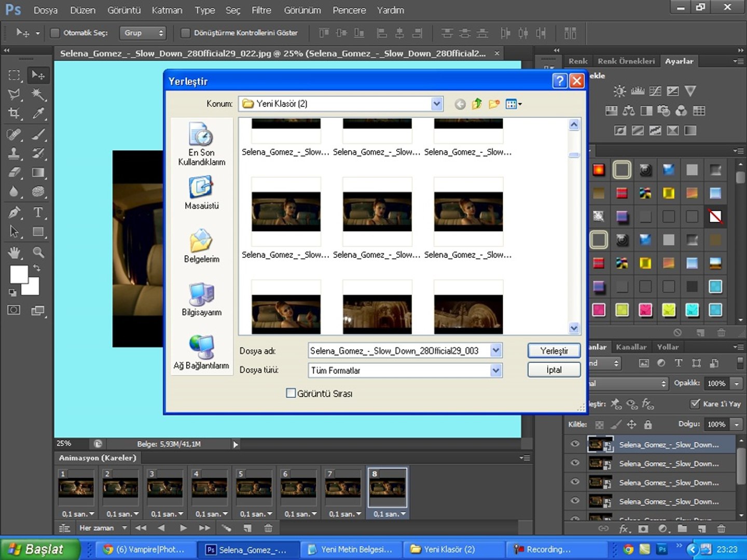
Task: Select the Type tool
Action: coord(38,213)
